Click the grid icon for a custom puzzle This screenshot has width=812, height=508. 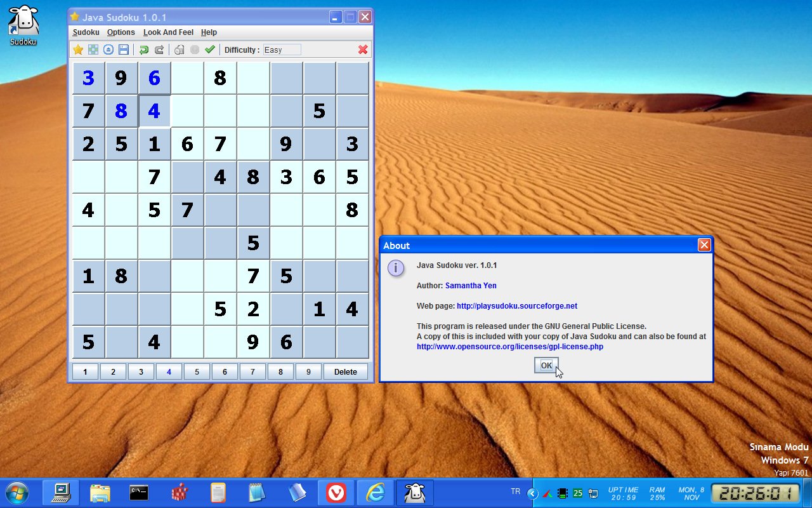(x=93, y=50)
